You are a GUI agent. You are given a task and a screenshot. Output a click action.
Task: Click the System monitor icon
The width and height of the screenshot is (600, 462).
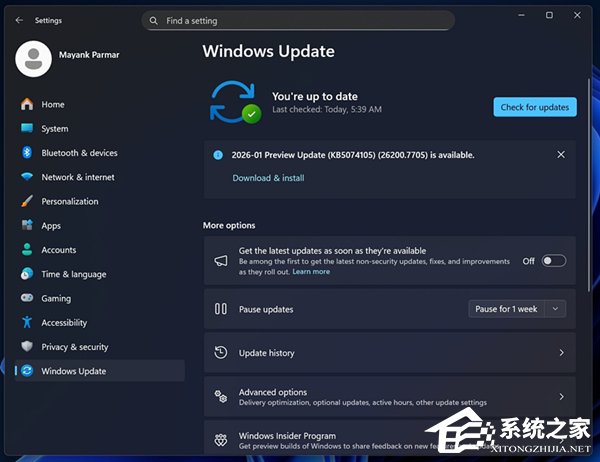(x=27, y=128)
